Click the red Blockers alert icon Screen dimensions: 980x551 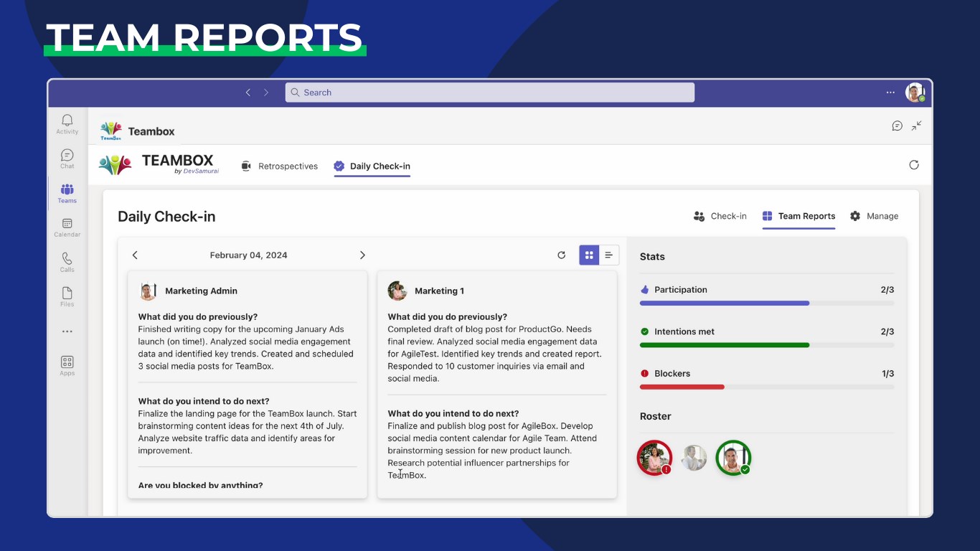tap(644, 373)
